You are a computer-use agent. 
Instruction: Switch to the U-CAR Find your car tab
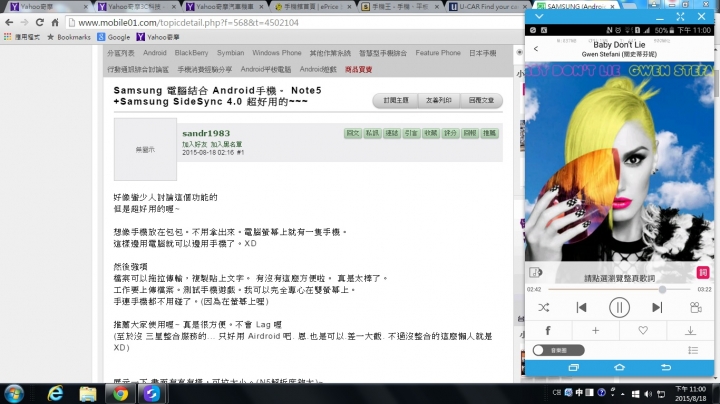[487, 6]
